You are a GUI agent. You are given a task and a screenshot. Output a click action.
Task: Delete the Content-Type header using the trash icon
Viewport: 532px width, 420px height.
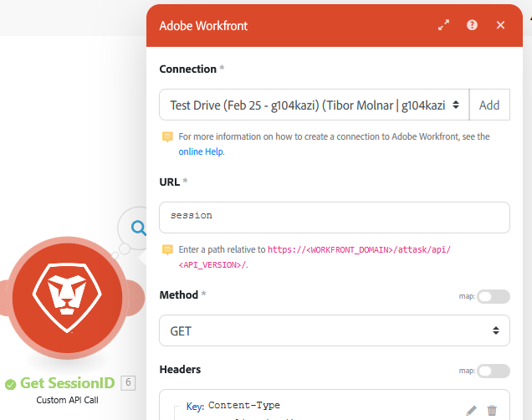pos(492,410)
